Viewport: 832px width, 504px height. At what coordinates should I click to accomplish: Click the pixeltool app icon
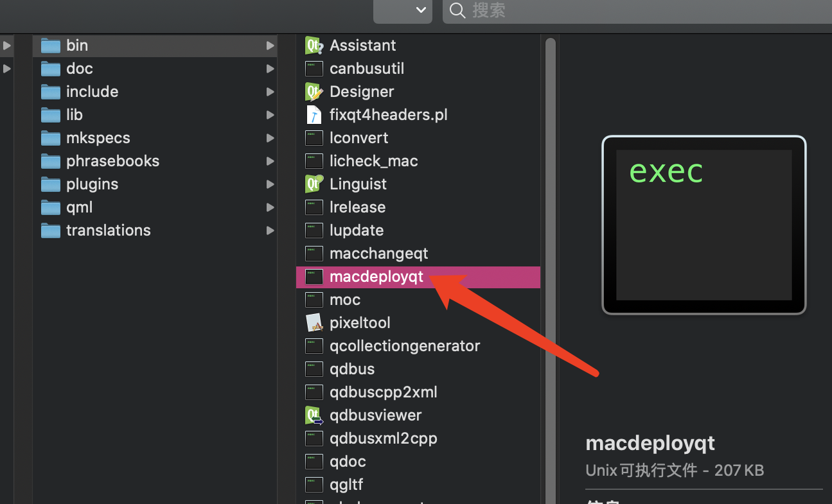point(314,323)
